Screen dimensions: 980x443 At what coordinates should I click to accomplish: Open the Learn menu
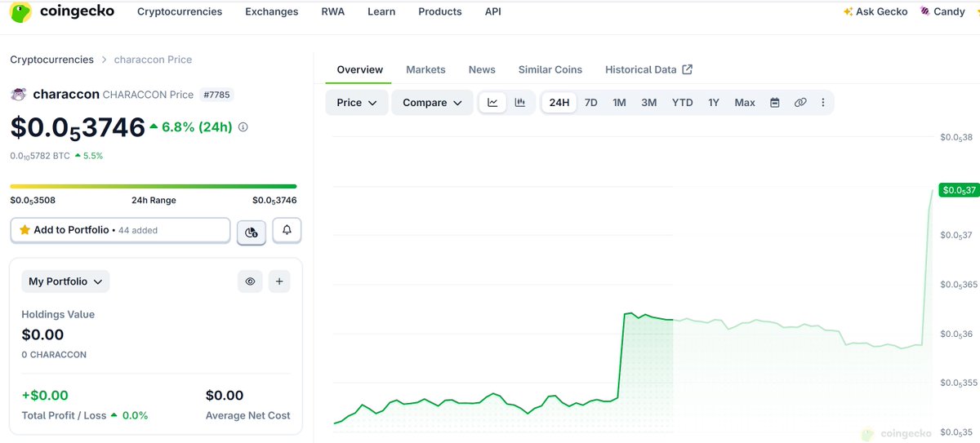click(x=381, y=11)
